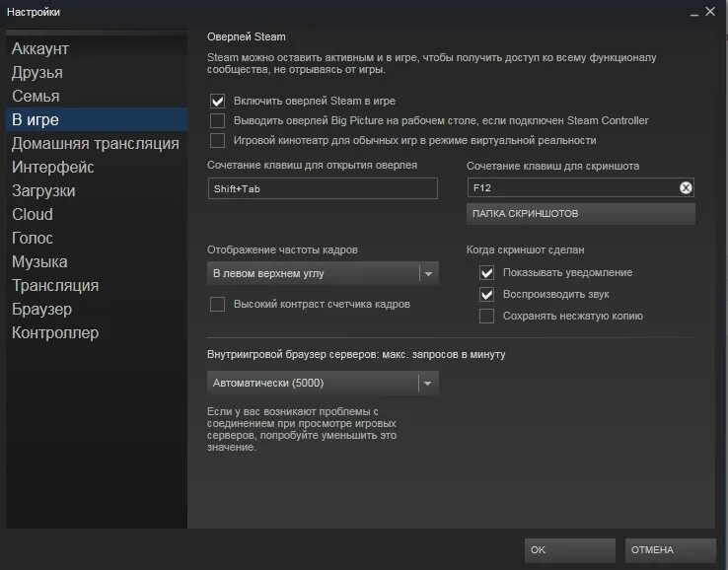Select the В игре section
Screen dimensions: 728x570
97,119
